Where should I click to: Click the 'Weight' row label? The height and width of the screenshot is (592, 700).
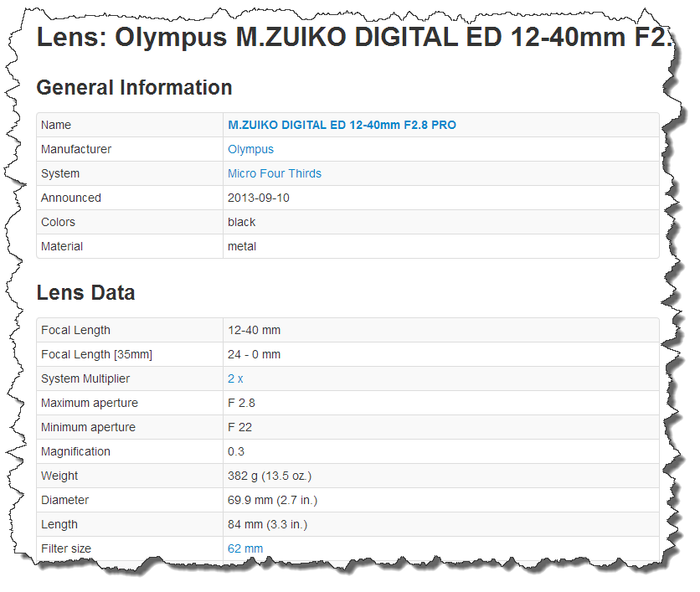(59, 476)
